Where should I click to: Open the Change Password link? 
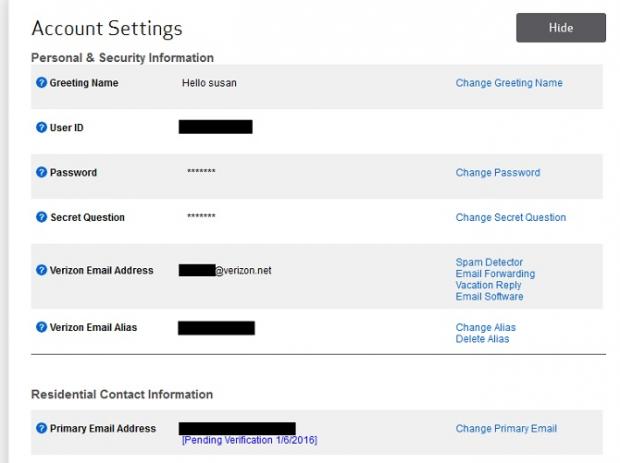click(497, 172)
